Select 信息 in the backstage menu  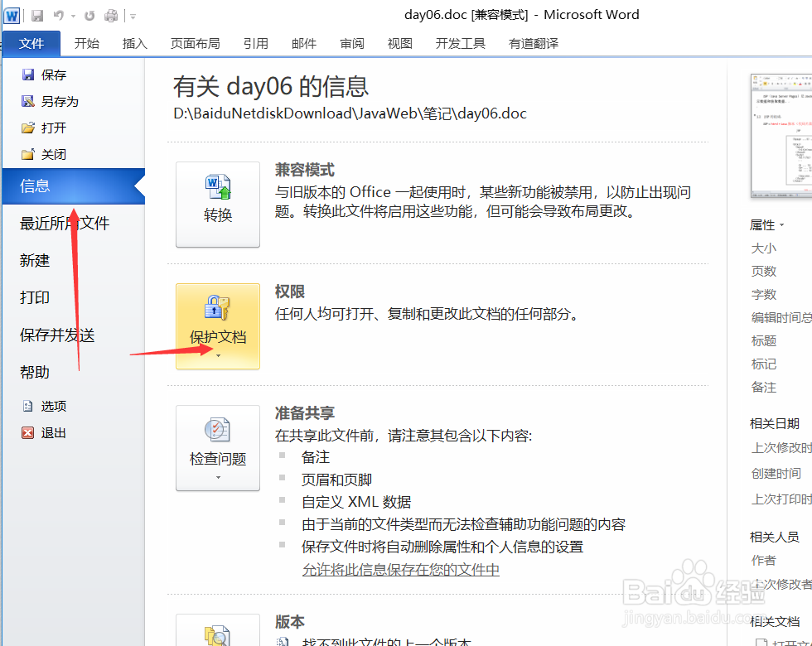tap(74, 186)
